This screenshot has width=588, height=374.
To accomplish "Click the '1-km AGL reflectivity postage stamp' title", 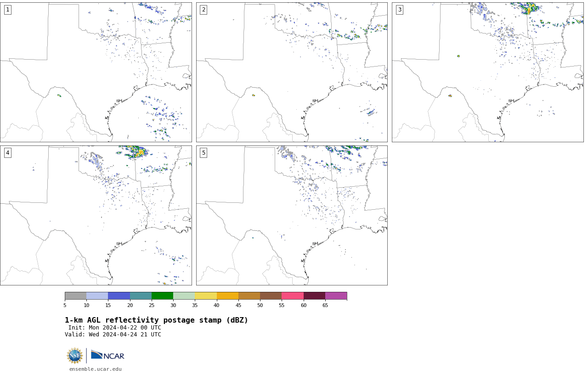I will point(156,320).
